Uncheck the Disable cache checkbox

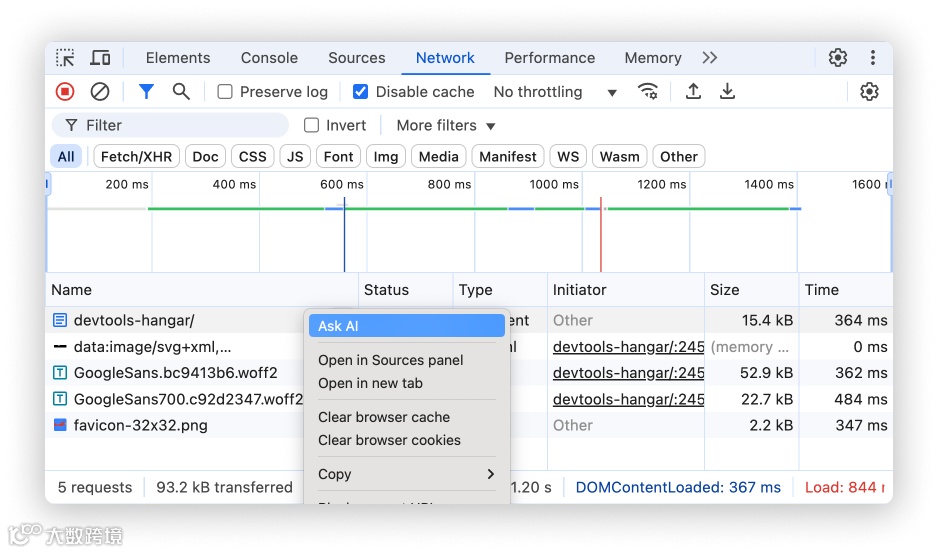(x=361, y=92)
